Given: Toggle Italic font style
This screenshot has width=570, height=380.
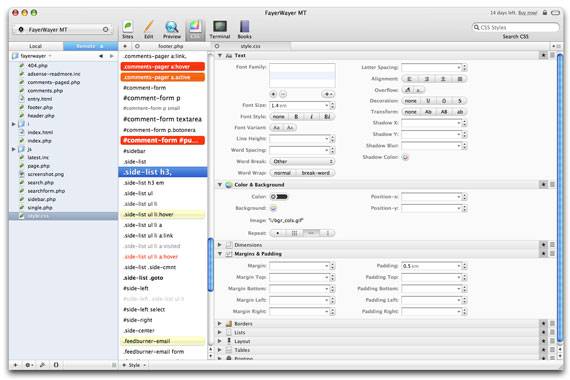Looking at the screenshot, I should pos(312,117).
